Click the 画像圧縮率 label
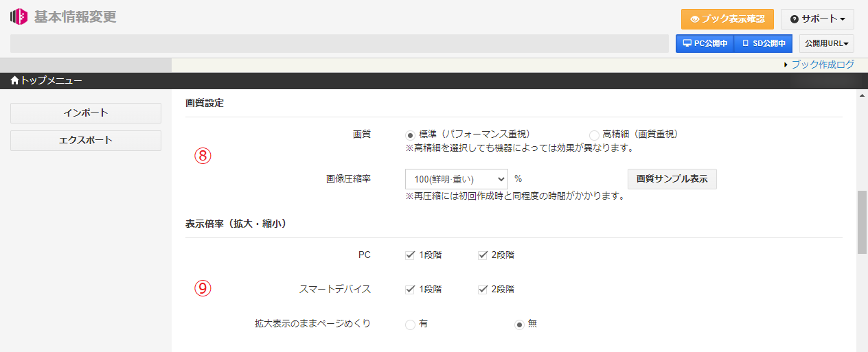The image size is (868, 352). [x=348, y=179]
